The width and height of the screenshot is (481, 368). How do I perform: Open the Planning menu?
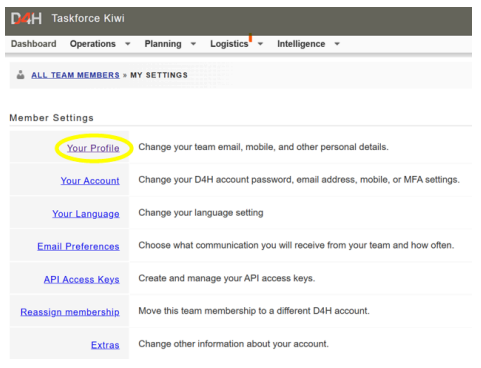coord(163,44)
